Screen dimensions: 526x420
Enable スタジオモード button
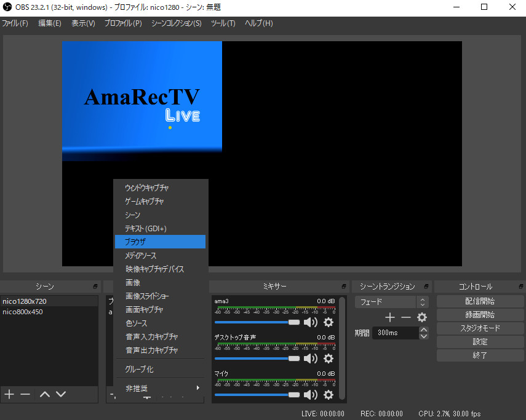point(480,328)
